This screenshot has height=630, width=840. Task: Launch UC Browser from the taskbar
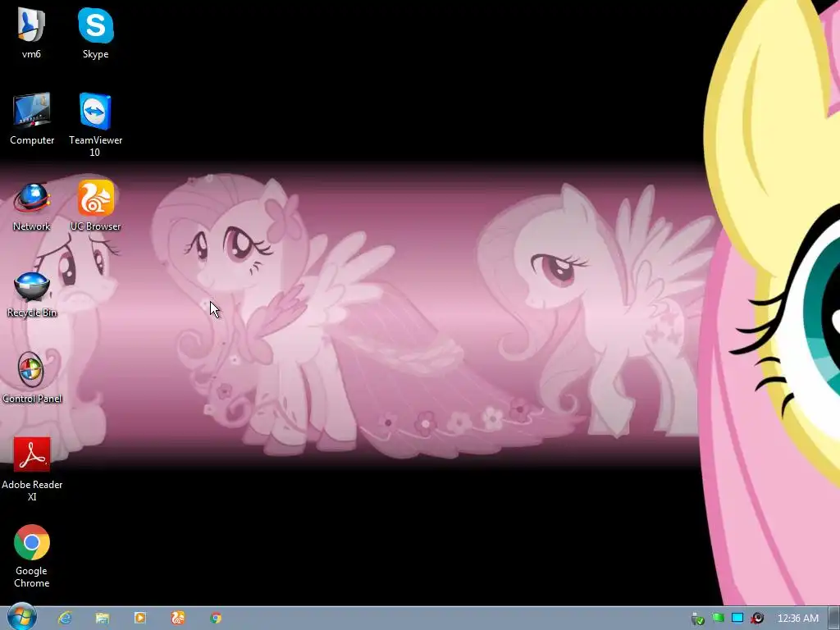tap(178, 618)
